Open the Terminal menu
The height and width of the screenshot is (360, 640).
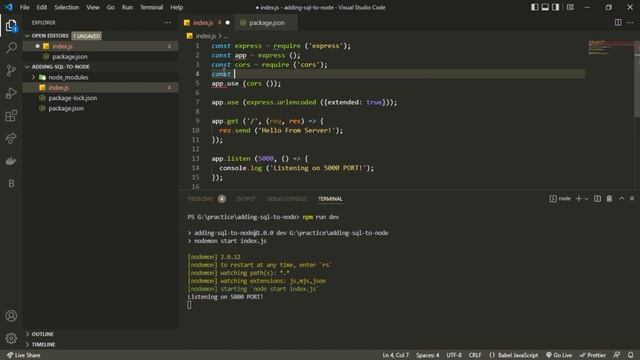tap(151, 7)
